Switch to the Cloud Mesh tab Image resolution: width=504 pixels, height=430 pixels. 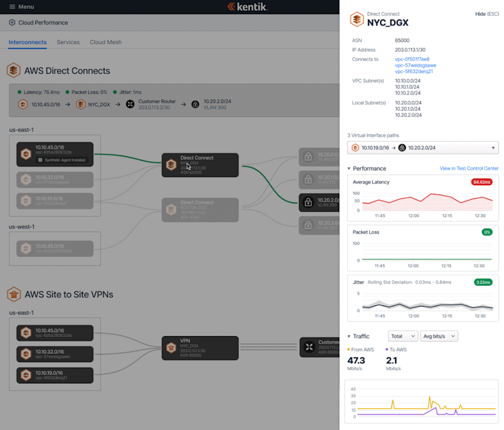(x=105, y=42)
